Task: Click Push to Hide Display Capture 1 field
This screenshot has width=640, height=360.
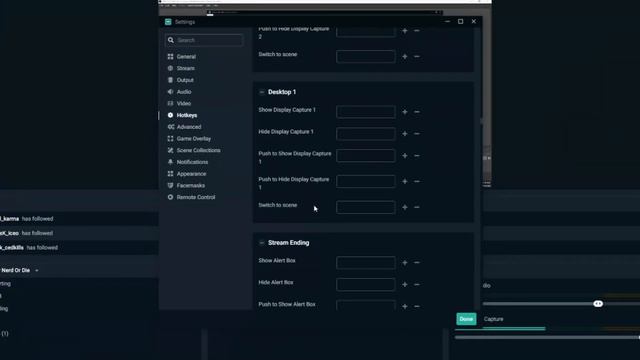Action: coord(366,181)
